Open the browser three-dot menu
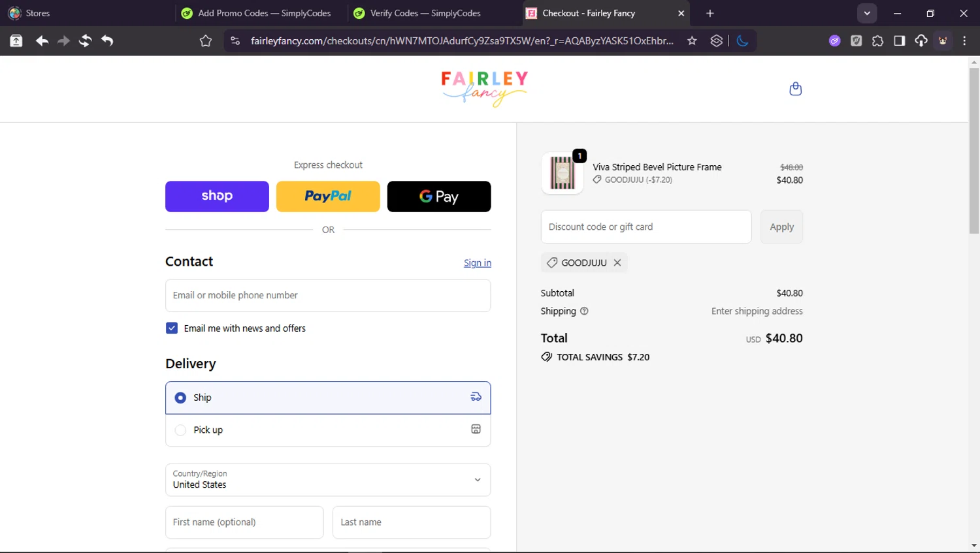The height and width of the screenshot is (553, 980). (x=964, y=41)
